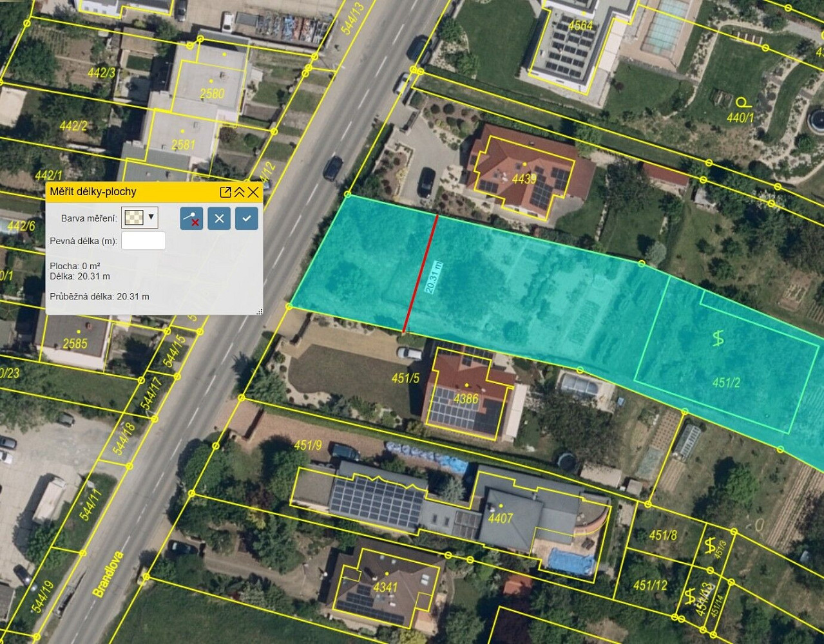Viewport: 824px width, 644px height.
Task: Collapse the Měřit délky-plochy panel
Action: [239, 192]
